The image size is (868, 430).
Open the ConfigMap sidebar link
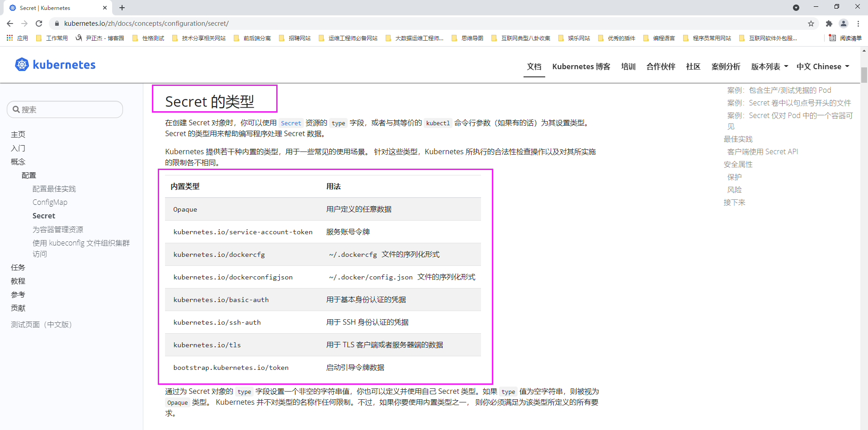coord(50,203)
